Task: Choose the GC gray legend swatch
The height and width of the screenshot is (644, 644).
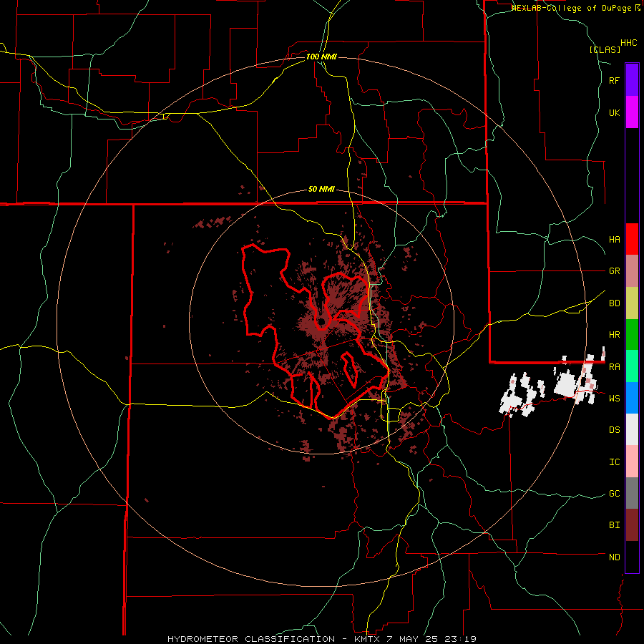Action: click(632, 493)
